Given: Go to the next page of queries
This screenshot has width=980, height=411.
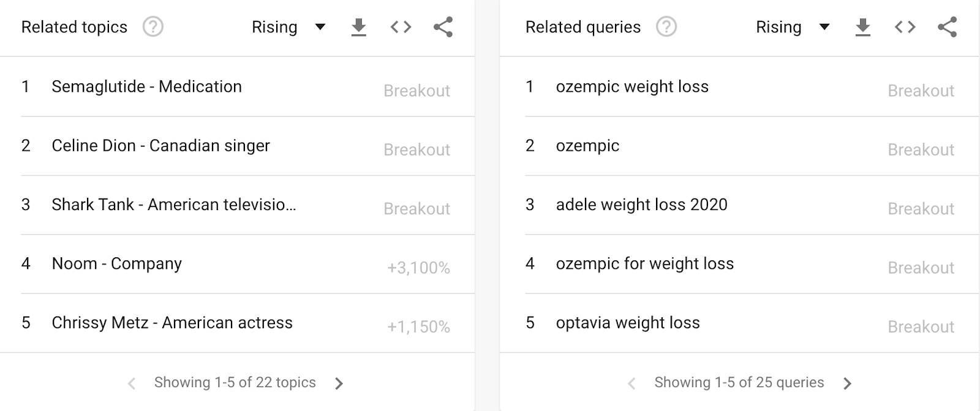Looking at the screenshot, I should [848, 383].
